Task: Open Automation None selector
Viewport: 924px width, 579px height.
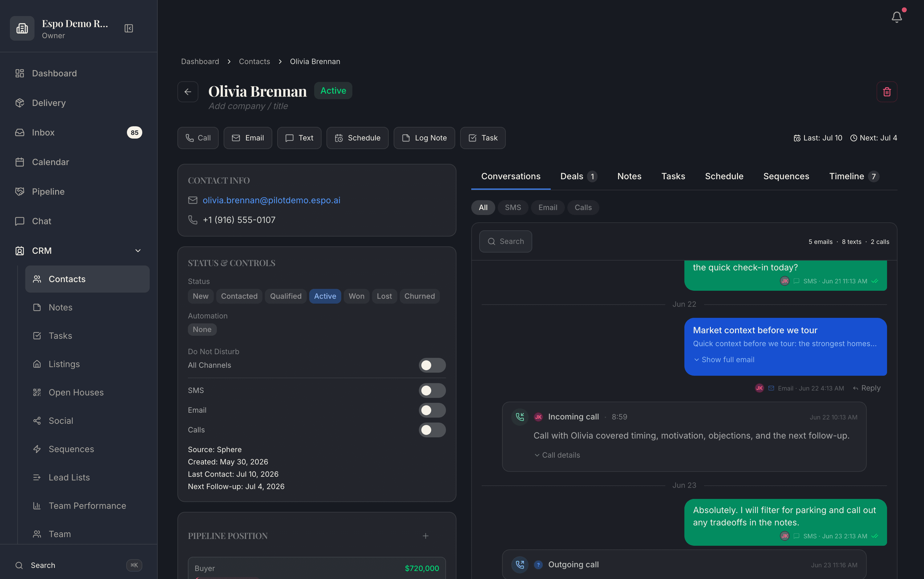Action: [202, 329]
